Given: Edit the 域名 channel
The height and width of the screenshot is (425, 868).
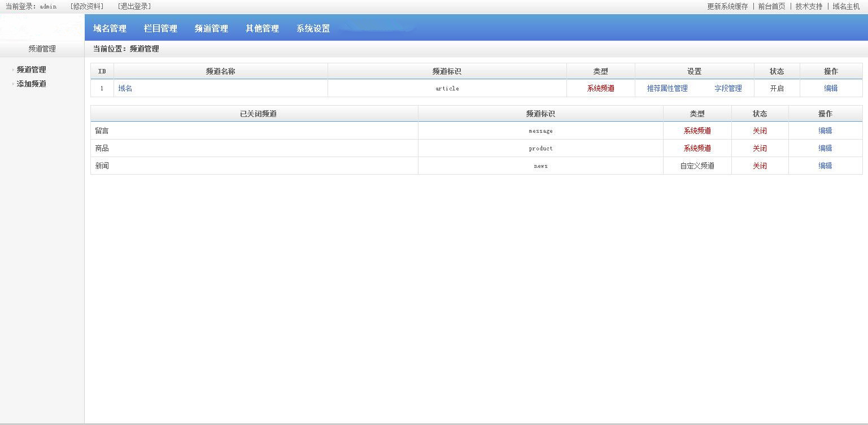Looking at the screenshot, I should (x=831, y=88).
